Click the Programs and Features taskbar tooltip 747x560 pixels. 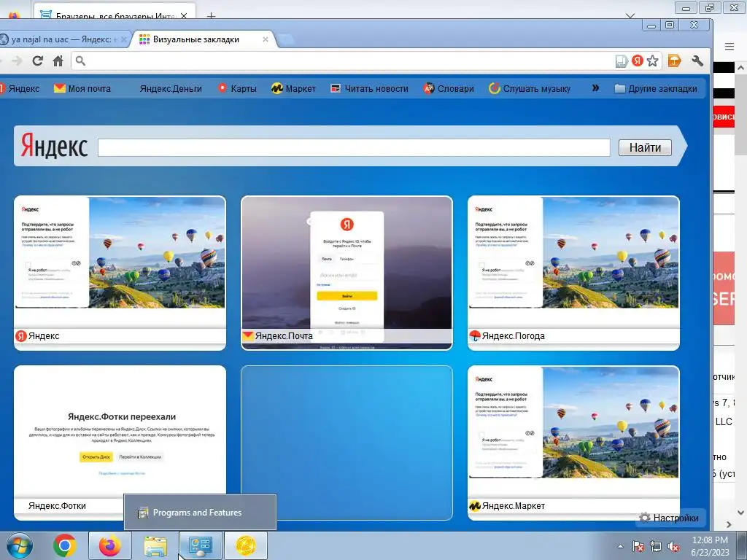point(200,513)
